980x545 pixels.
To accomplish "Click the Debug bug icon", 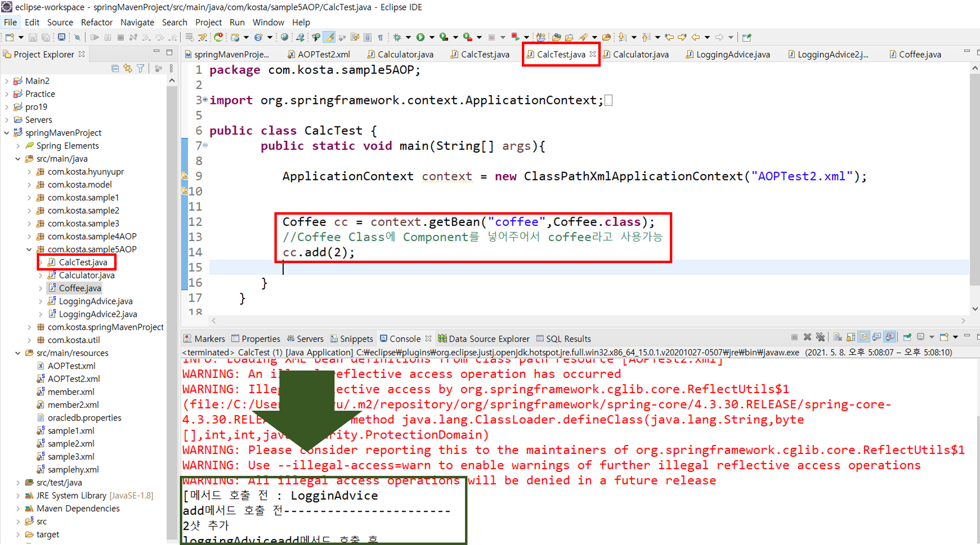I will pyautogui.click(x=397, y=37).
